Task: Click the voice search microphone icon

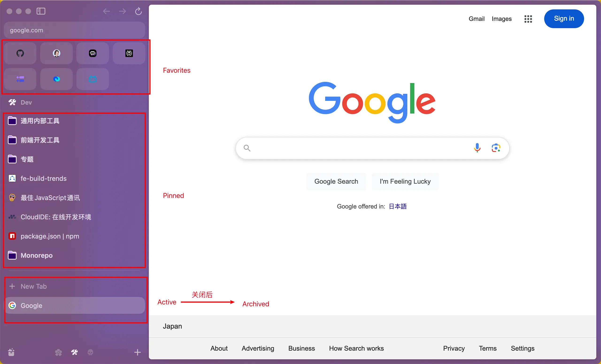Action: 477,148
